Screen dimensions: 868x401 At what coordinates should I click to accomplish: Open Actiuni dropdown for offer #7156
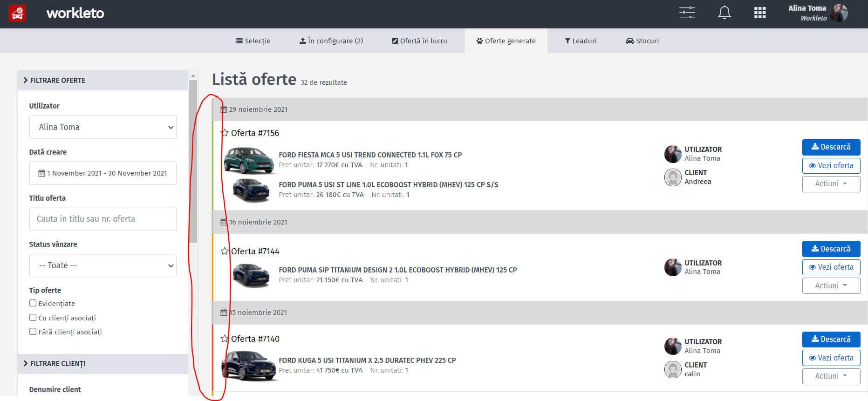[831, 184]
